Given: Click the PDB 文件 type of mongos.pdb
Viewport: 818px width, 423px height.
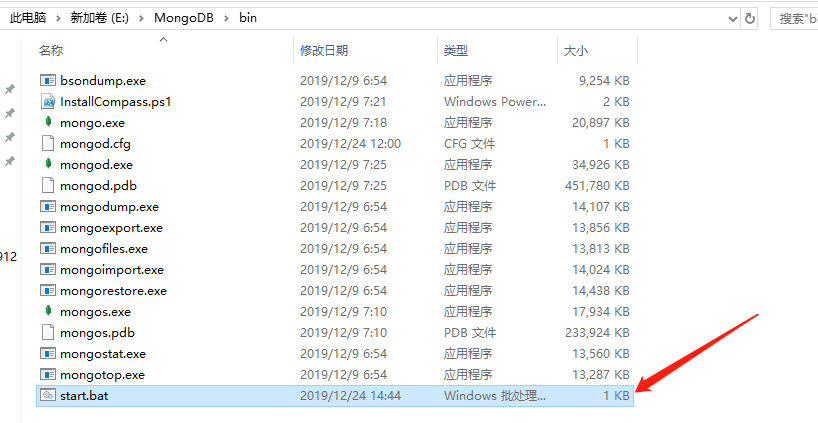Looking at the screenshot, I should (x=470, y=333).
